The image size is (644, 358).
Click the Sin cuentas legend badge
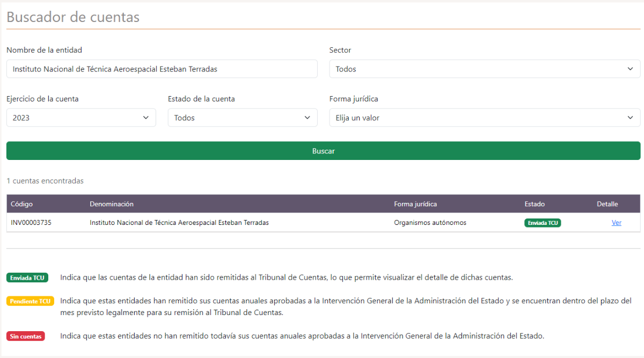tap(26, 337)
